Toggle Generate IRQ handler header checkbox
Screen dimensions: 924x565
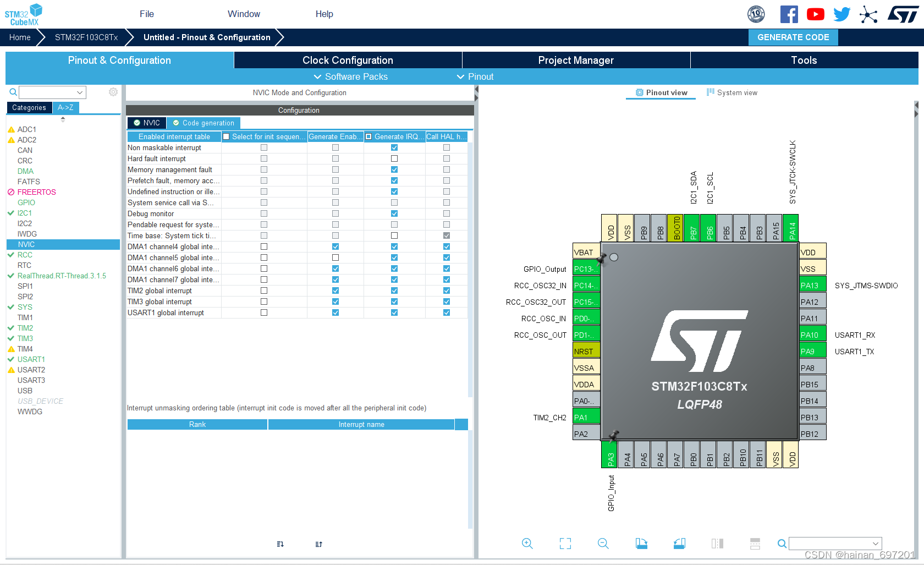369,136
